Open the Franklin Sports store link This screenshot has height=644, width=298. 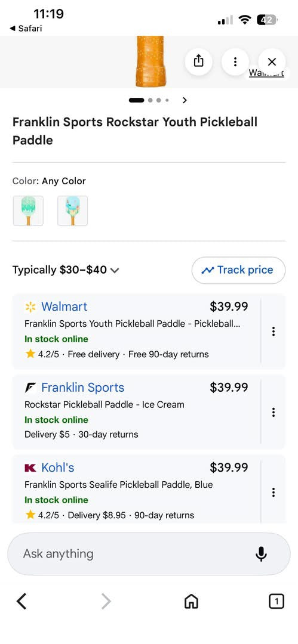(x=83, y=388)
